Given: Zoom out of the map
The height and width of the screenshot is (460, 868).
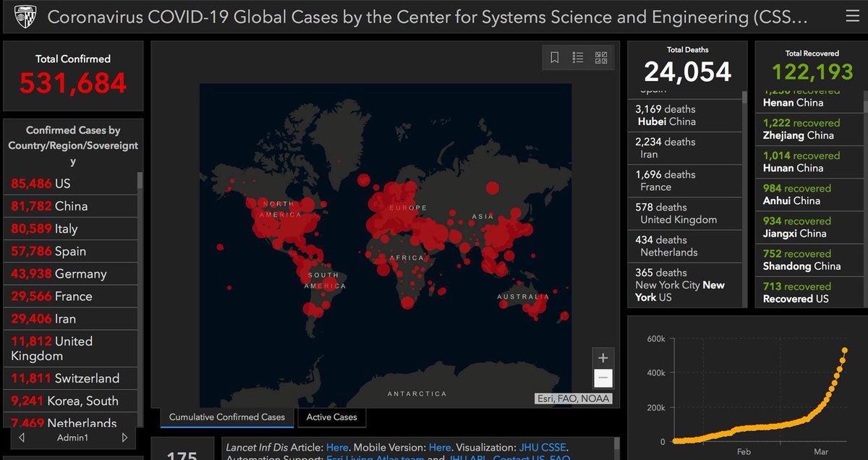Looking at the screenshot, I should click(x=603, y=378).
